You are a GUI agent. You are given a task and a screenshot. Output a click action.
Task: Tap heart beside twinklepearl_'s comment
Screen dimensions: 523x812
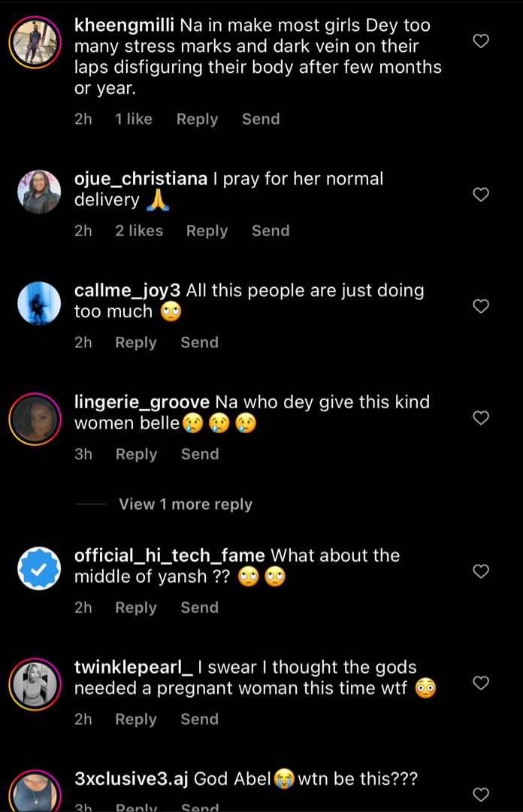tap(481, 683)
